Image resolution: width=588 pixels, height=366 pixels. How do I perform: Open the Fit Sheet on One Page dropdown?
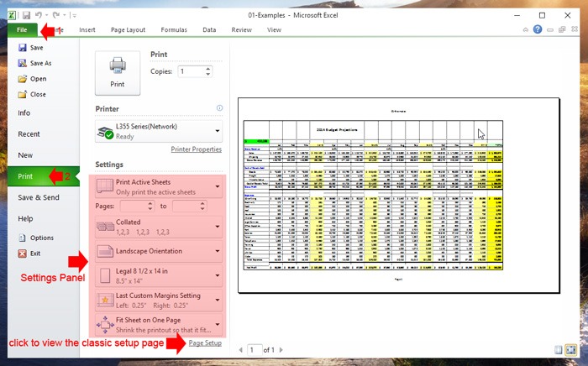159,325
